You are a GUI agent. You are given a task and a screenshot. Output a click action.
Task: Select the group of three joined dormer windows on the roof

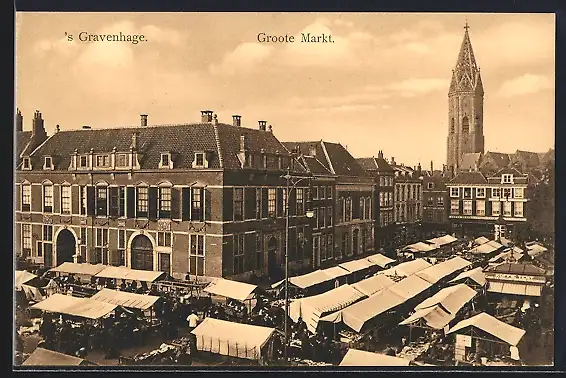[104, 160]
